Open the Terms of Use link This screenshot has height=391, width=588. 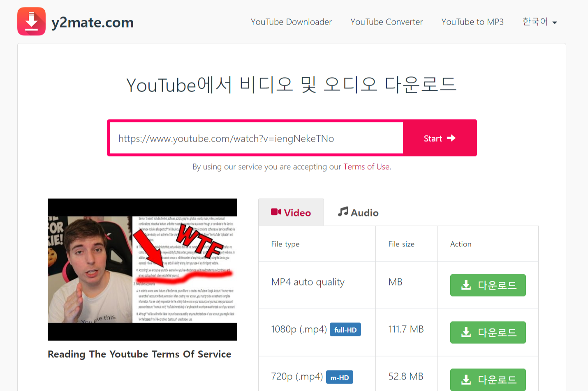366,167
